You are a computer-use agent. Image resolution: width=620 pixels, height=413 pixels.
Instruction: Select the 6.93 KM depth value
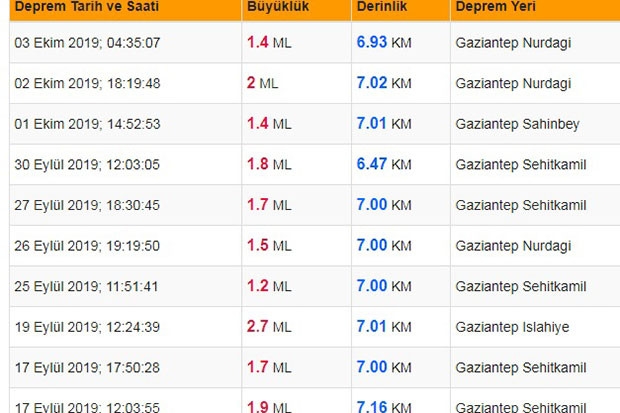coord(384,43)
